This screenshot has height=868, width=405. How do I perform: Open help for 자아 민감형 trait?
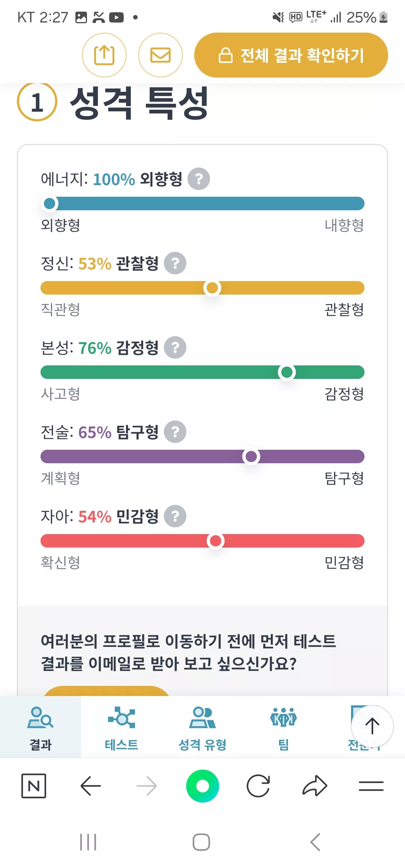[x=175, y=516]
